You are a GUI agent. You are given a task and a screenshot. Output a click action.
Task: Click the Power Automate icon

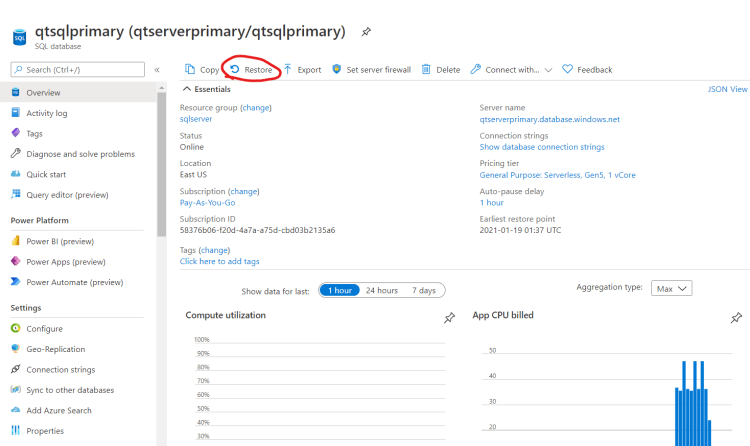[16, 281]
